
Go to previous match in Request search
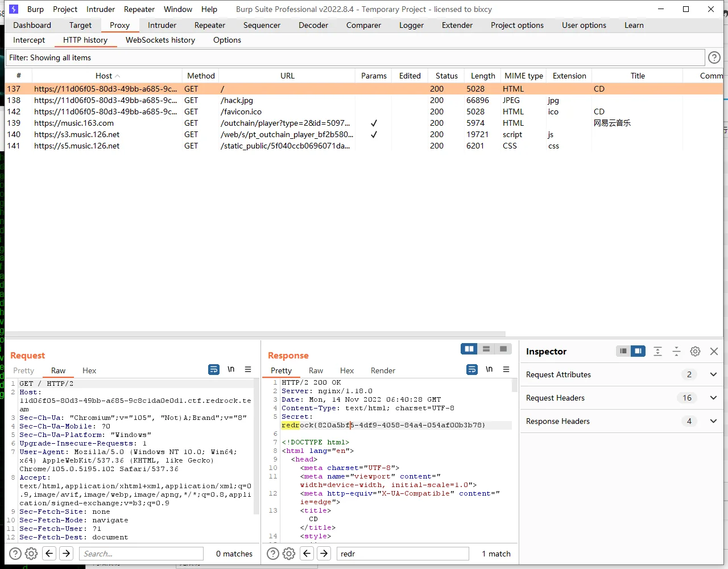point(49,554)
